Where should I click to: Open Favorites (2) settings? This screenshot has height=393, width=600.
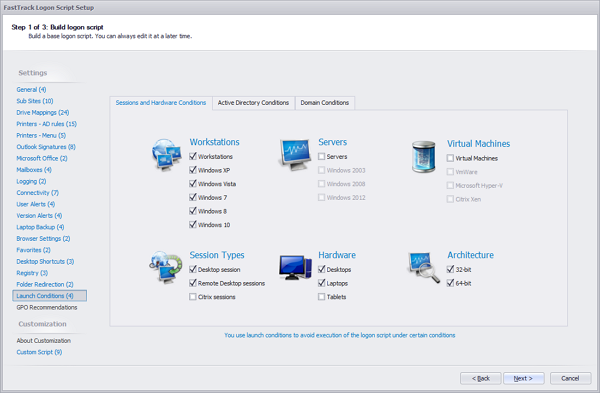(33, 250)
